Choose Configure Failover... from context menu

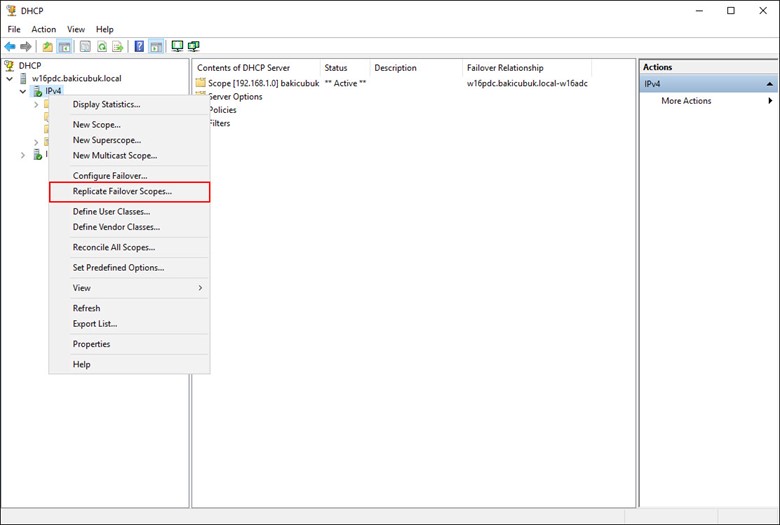point(110,176)
